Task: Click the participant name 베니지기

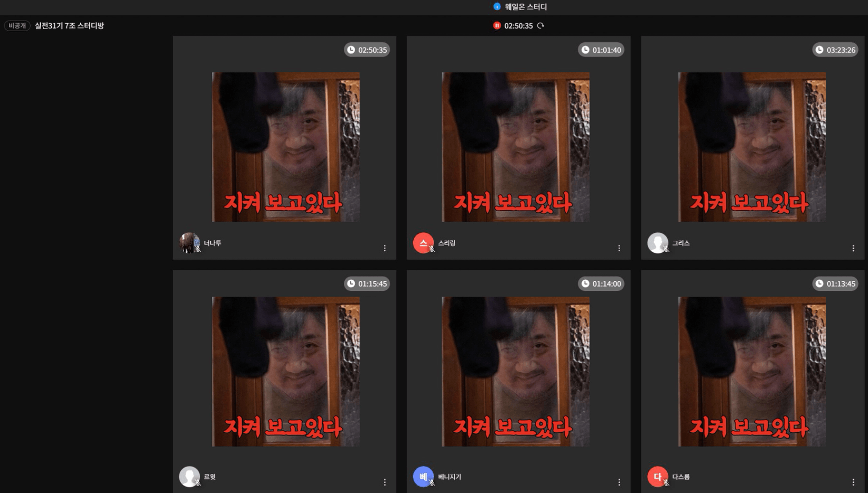Action: click(x=450, y=477)
